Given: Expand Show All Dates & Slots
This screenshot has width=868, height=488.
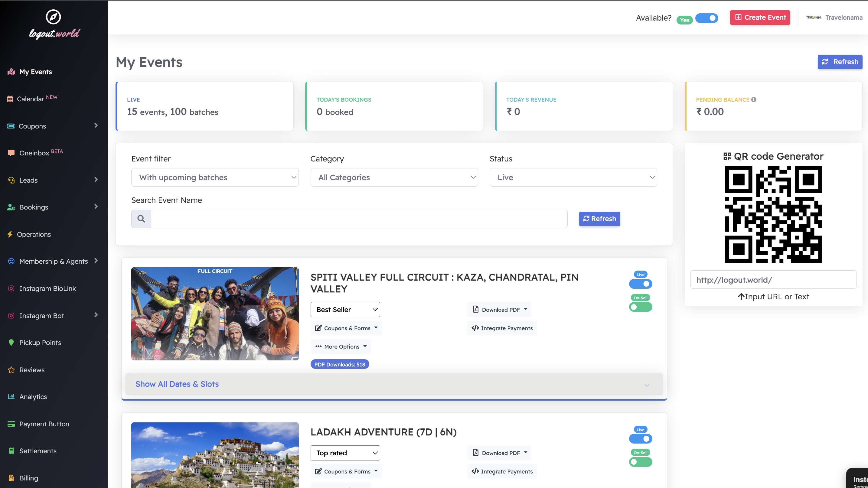Looking at the screenshot, I should point(177,384).
